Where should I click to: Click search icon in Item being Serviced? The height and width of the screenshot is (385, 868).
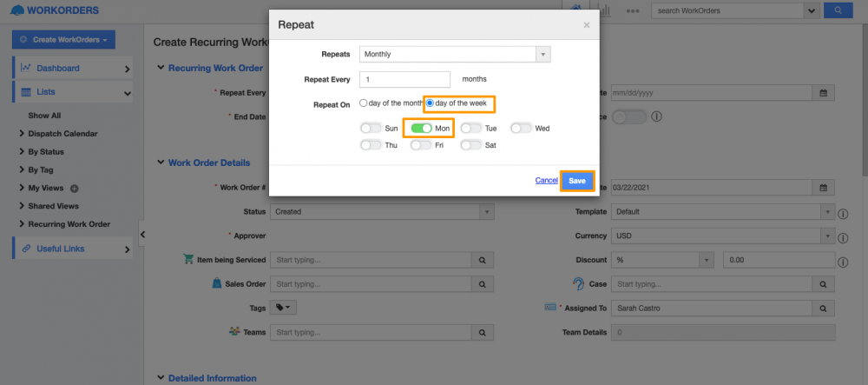(x=483, y=260)
